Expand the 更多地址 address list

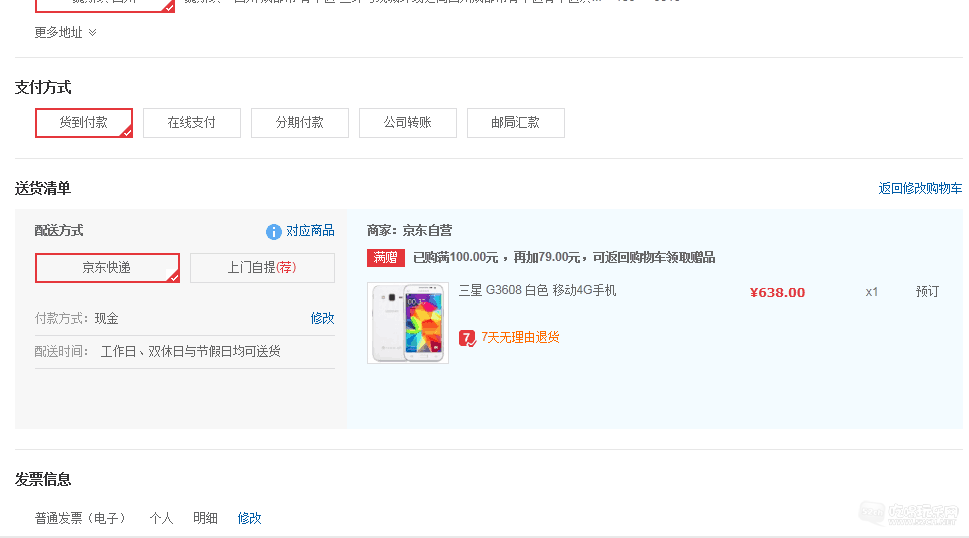[65, 32]
